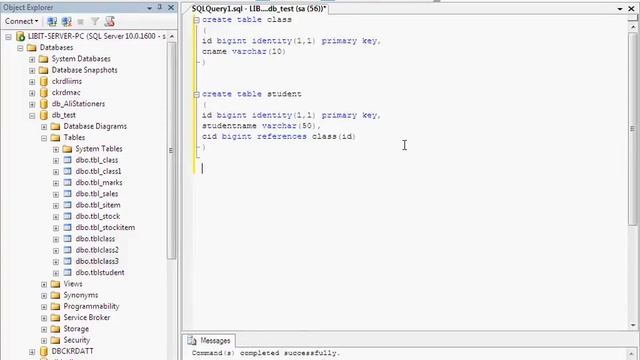Click the Refresh icon in Object Explorer toolbar
The height and width of the screenshot is (360, 640).
tap(109, 21)
